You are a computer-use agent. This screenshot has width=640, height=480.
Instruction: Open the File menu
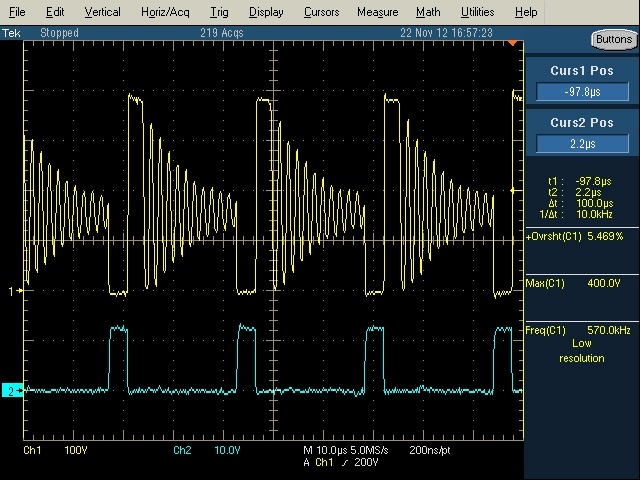point(17,12)
